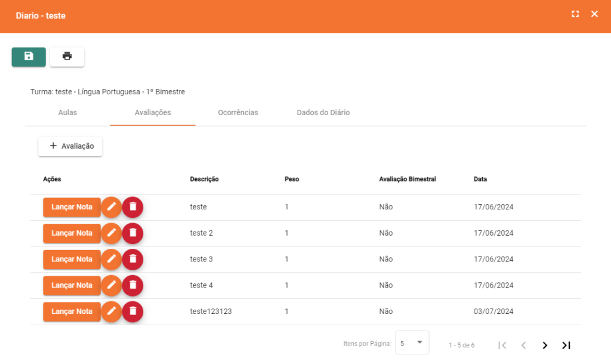Edit the 'teste 3' evaluation entry

point(111,260)
